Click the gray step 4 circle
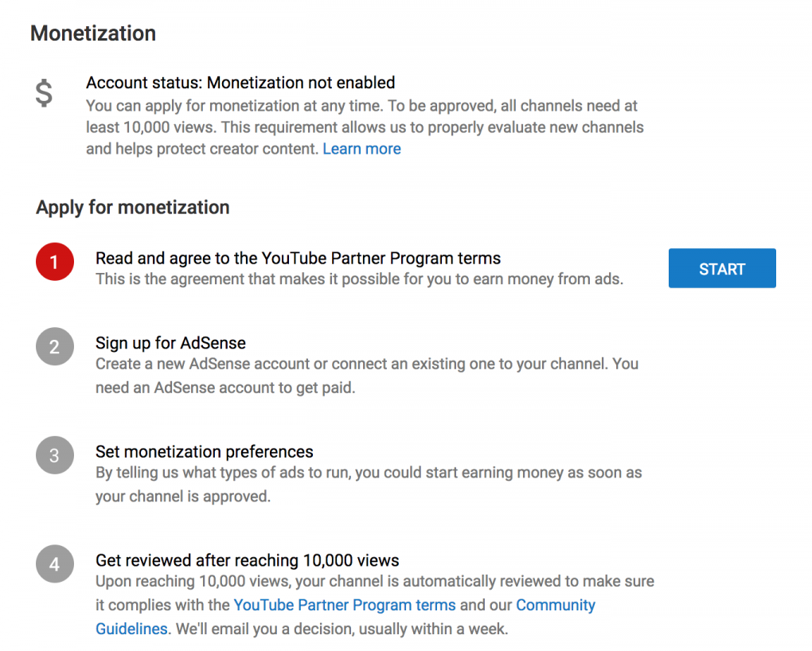 tap(55, 564)
